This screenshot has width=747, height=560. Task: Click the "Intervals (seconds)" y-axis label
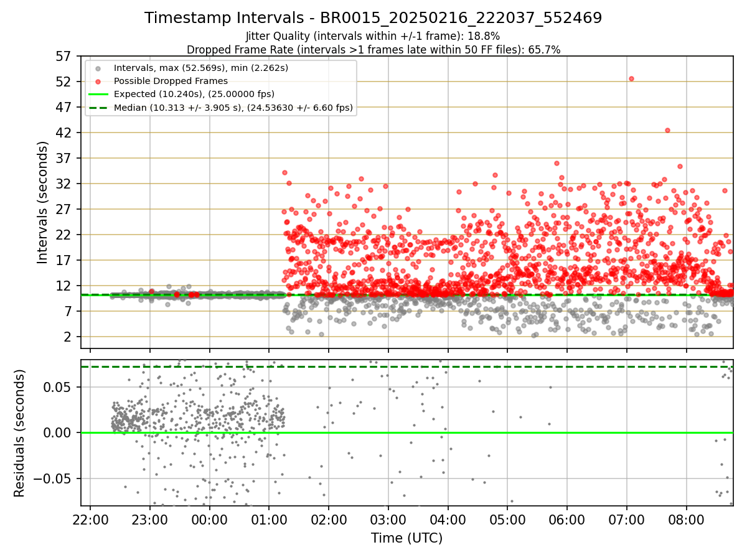tap(43, 202)
